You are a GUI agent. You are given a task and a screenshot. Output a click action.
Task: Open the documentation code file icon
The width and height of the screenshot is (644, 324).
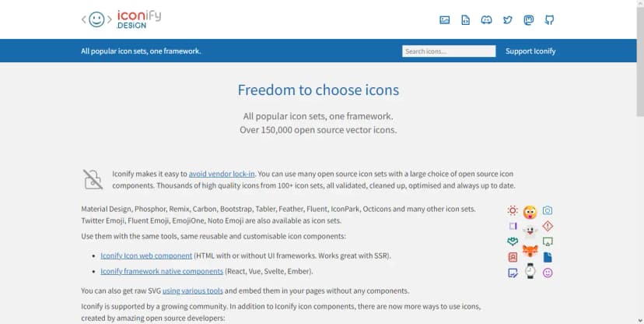(466, 19)
